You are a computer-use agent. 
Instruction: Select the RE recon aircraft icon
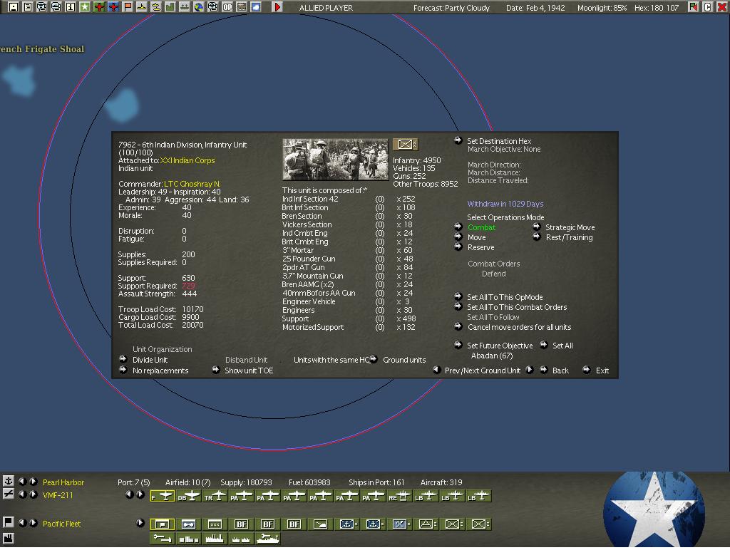click(400, 497)
